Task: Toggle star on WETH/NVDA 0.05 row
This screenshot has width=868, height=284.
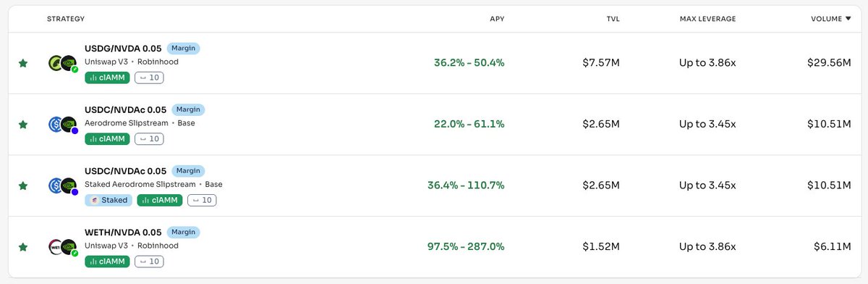Action: (23, 247)
